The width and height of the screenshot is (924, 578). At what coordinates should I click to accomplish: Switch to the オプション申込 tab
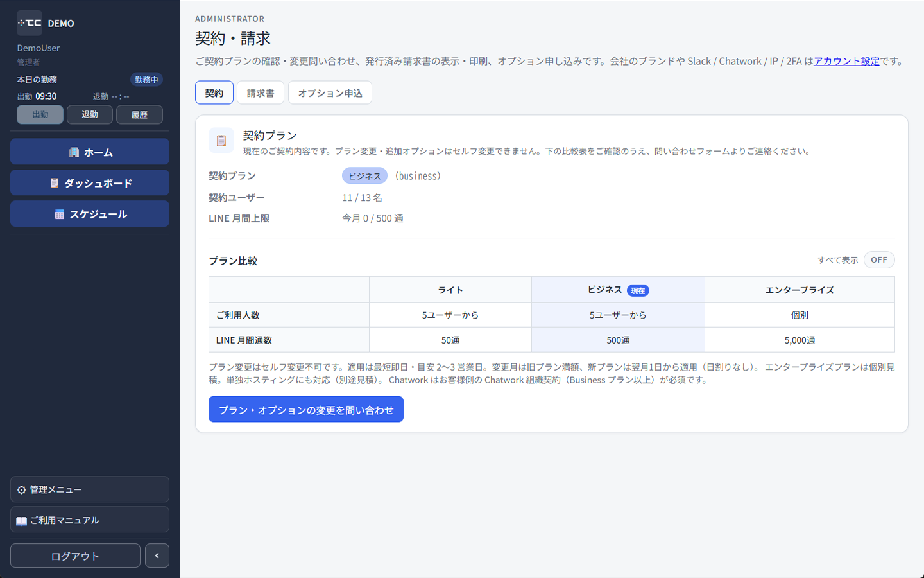coord(330,92)
